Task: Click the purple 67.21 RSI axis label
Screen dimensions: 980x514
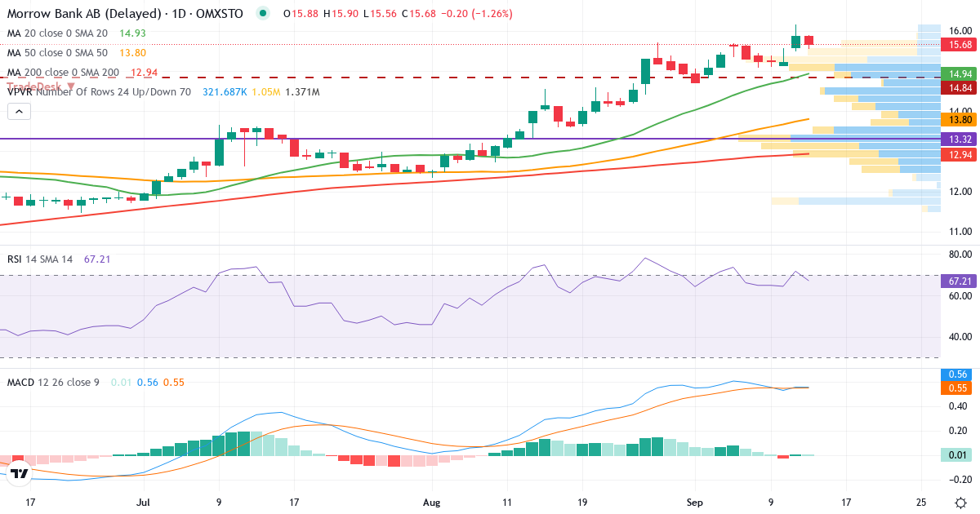Action: click(957, 281)
